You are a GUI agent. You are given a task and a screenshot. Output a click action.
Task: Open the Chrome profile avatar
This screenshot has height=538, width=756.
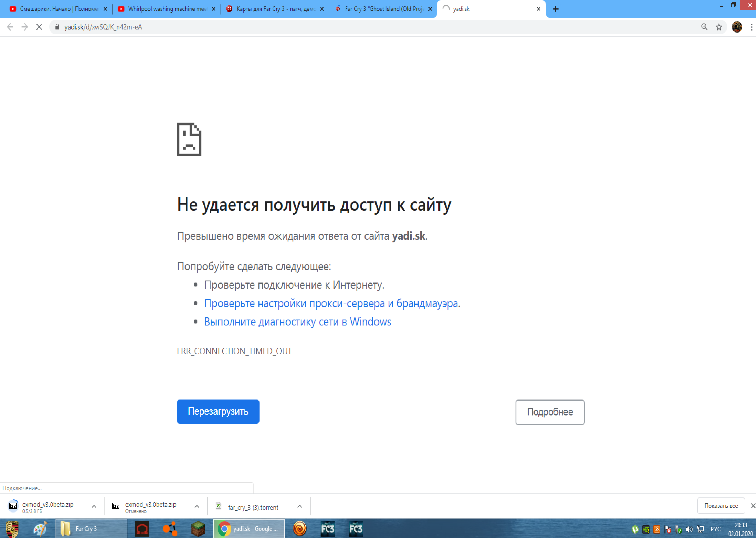pyautogui.click(x=737, y=27)
